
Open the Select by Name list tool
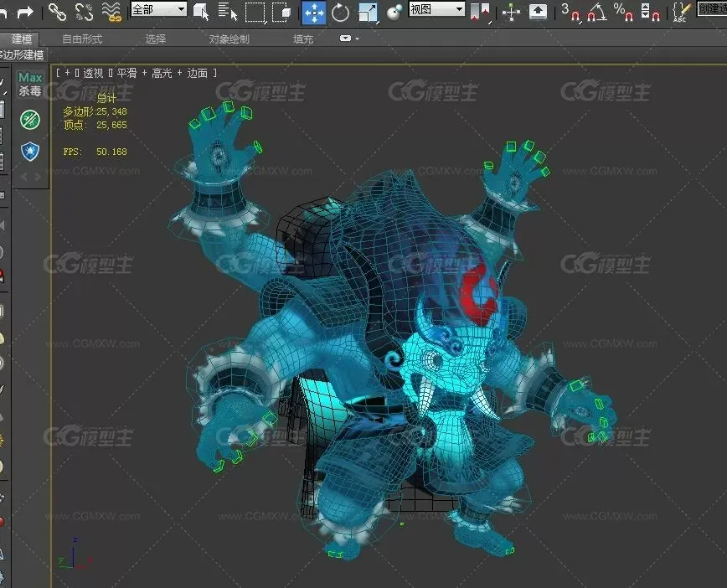228,12
